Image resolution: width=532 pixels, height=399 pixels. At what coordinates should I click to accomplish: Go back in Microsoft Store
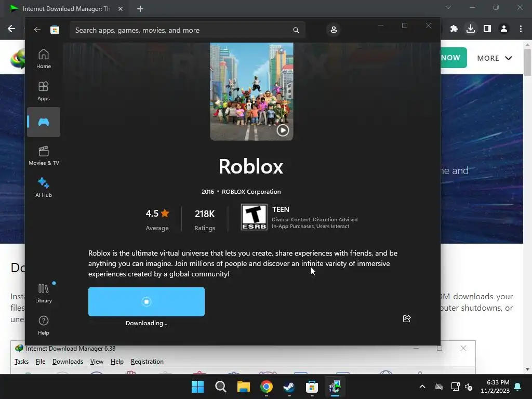(37, 30)
